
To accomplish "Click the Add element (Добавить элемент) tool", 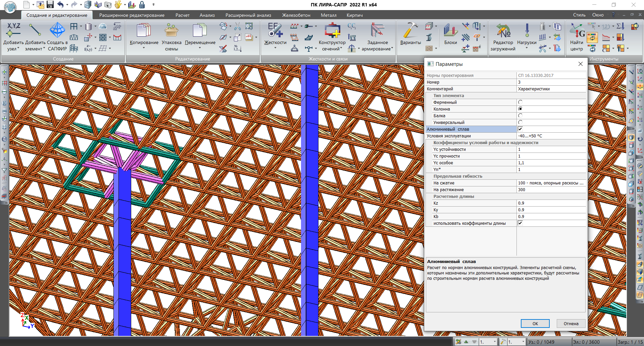I will [x=35, y=31].
